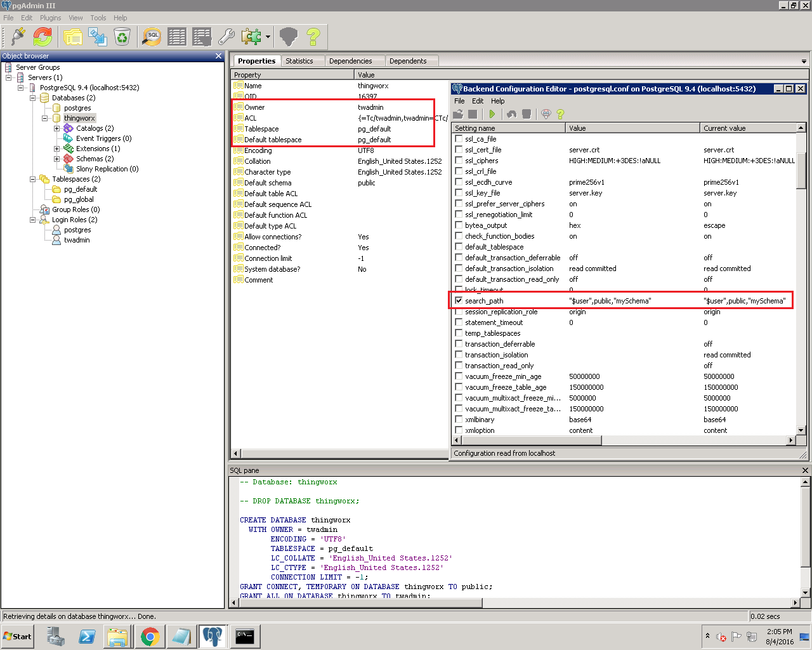Viewport: 812px width, 650px height.
Task: Switch to the Dependents tab
Action: [408, 61]
